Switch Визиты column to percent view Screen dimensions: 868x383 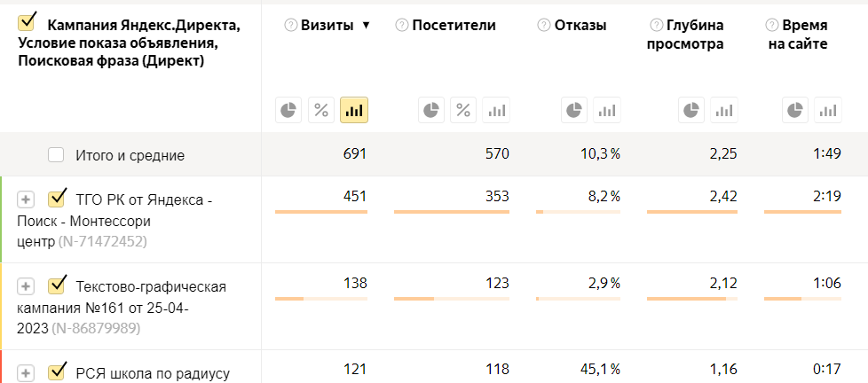click(x=321, y=110)
